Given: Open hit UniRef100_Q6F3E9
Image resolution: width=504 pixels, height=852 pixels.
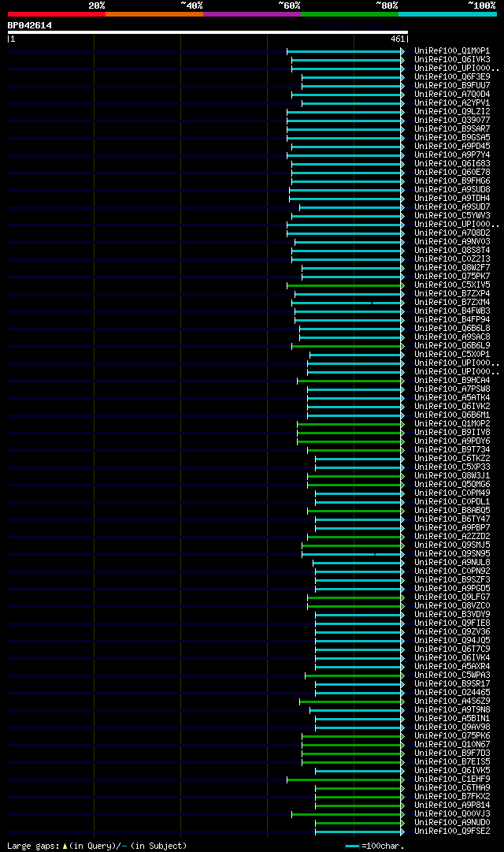Looking at the screenshot, I should tap(452, 77).
